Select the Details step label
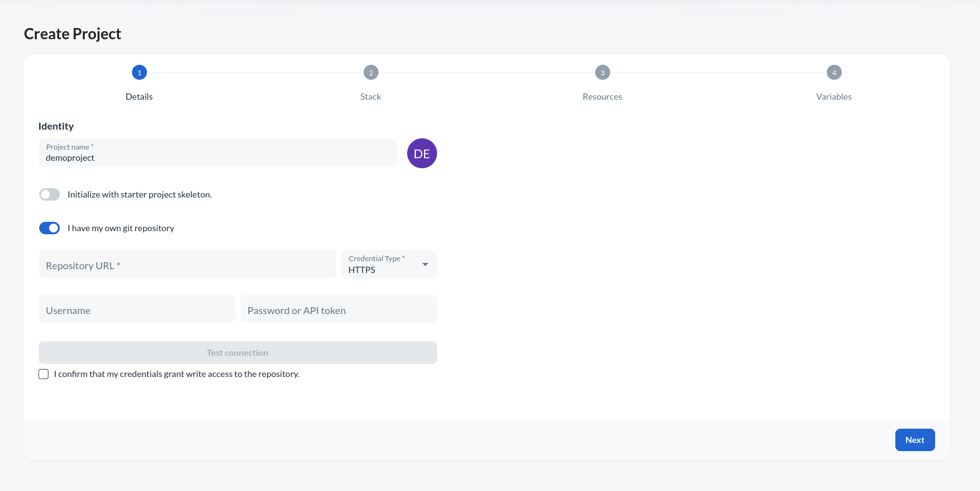The image size is (980, 491). 139,97
